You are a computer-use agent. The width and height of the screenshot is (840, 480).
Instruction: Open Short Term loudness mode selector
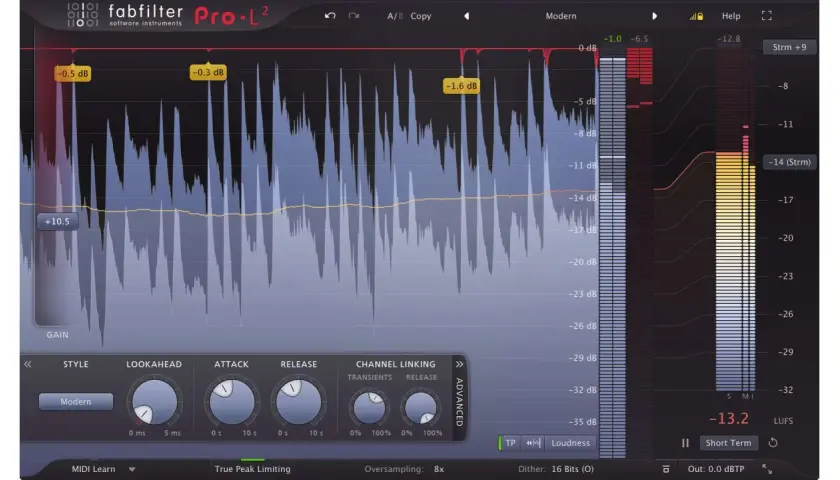pyautogui.click(x=729, y=443)
